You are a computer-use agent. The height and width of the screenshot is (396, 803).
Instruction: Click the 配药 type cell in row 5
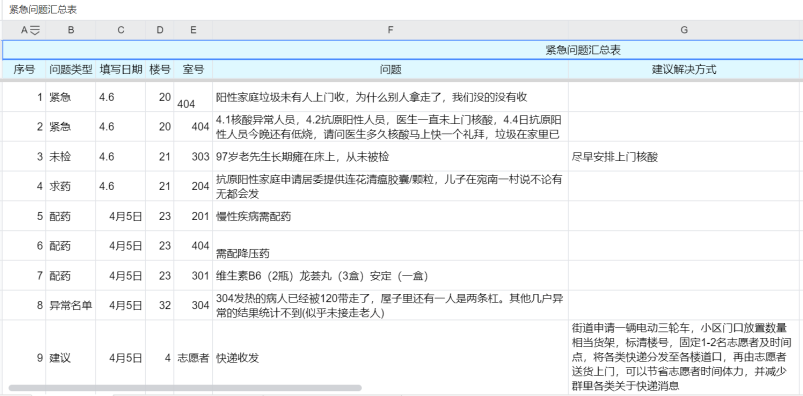pos(71,216)
